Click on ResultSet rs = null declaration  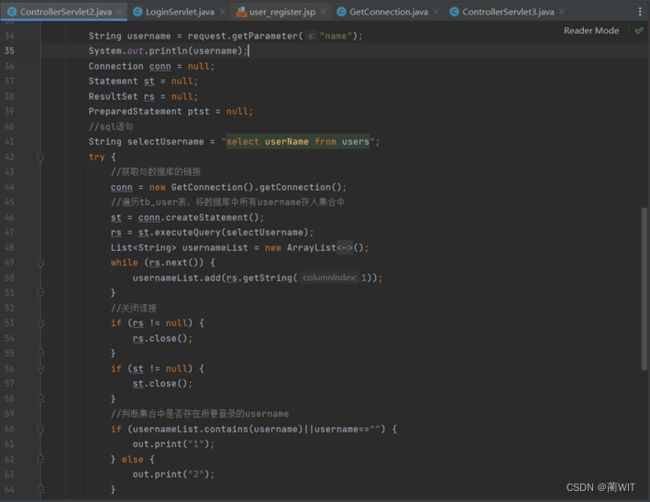[x=143, y=96]
